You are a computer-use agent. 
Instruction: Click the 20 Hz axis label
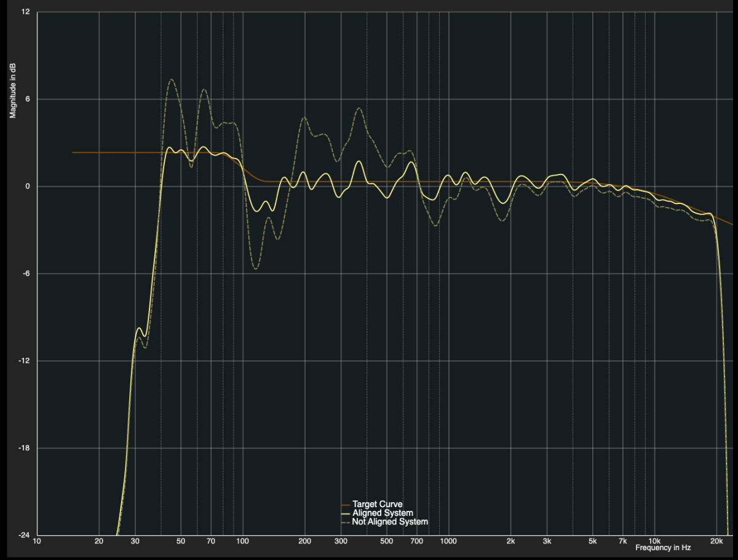[99, 542]
